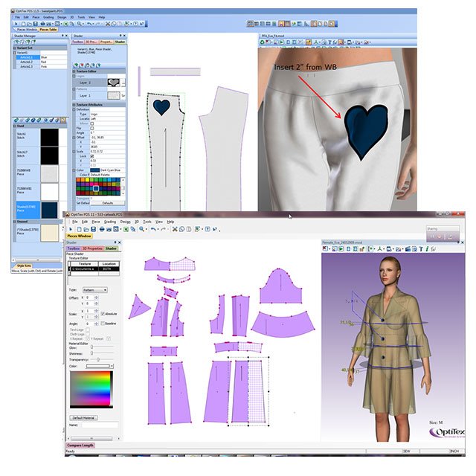Open the Type Pattern dropdown
The height and width of the screenshot is (476, 476).
point(94,290)
